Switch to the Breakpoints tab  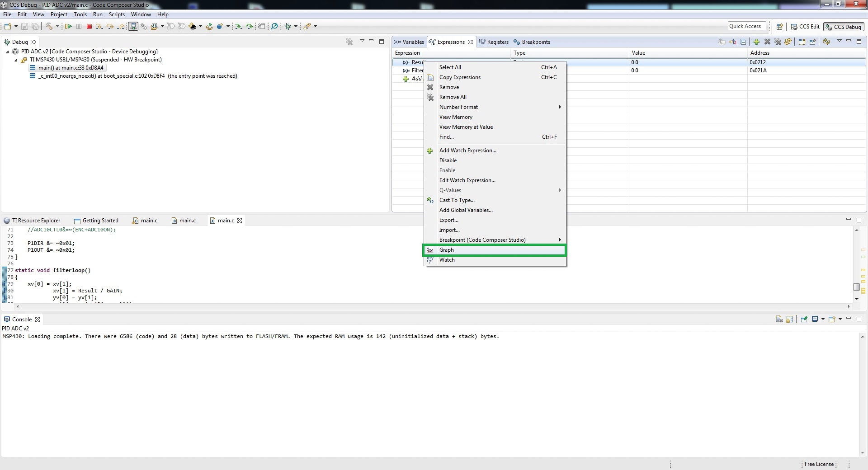tap(532, 42)
